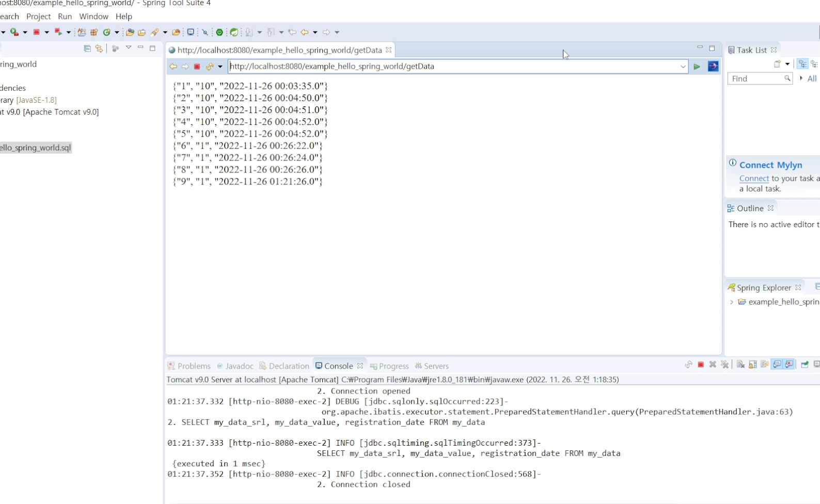Viewport: 820px width, 504px height.
Task: Open New Task dropdown arrow in Task List
Action: [x=787, y=64]
